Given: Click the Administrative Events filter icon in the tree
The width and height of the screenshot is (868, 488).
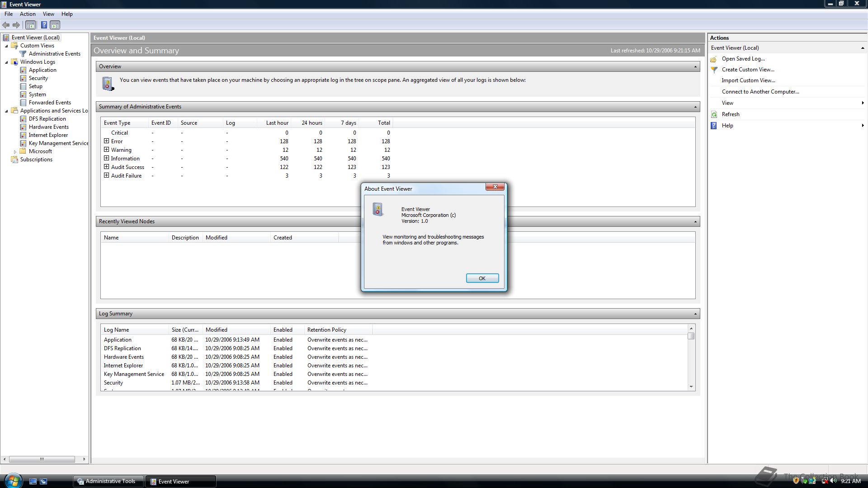Looking at the screenshot, I should pyautogui.click(x=23, y=54).
